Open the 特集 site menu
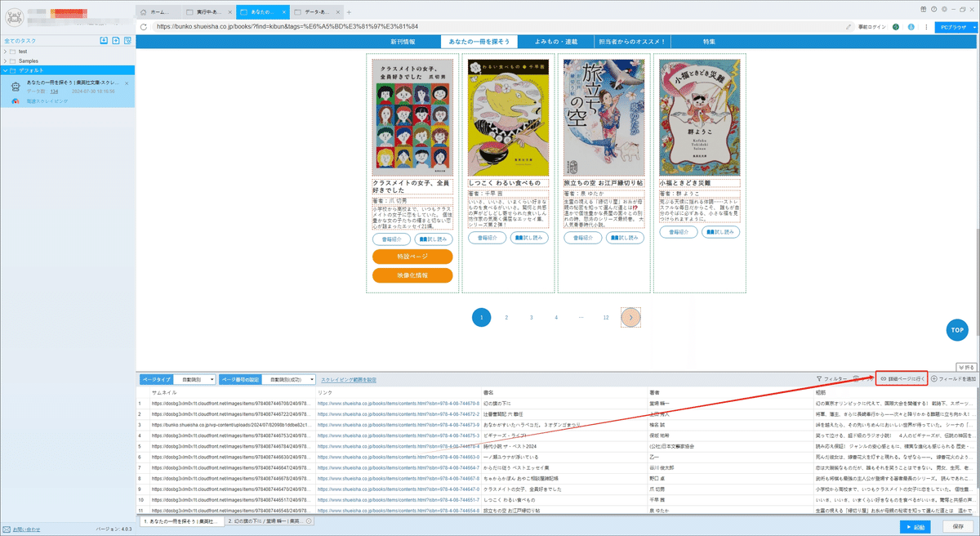Screen dimensions: 980x536 click(710, 42)
